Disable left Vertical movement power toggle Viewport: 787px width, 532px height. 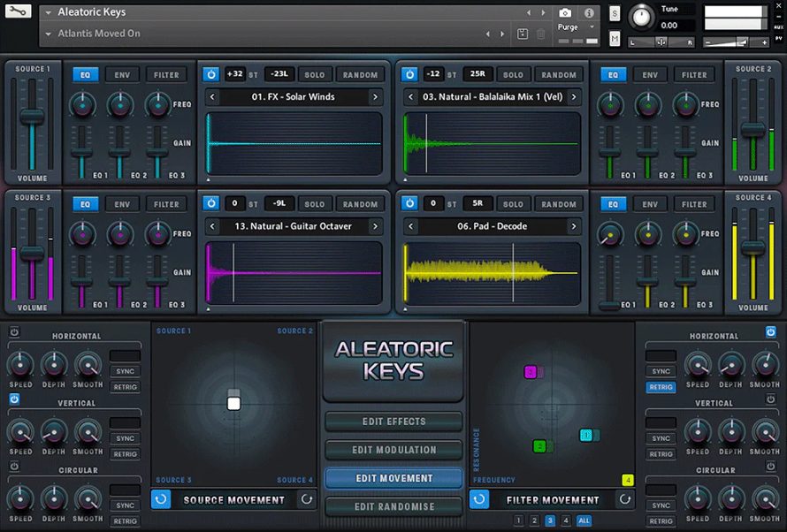pyautogui.click(x=14, y=399)
